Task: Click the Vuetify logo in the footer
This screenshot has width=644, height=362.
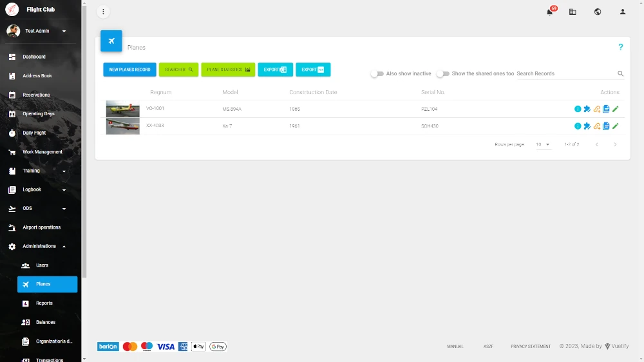Action: point(607,347)
